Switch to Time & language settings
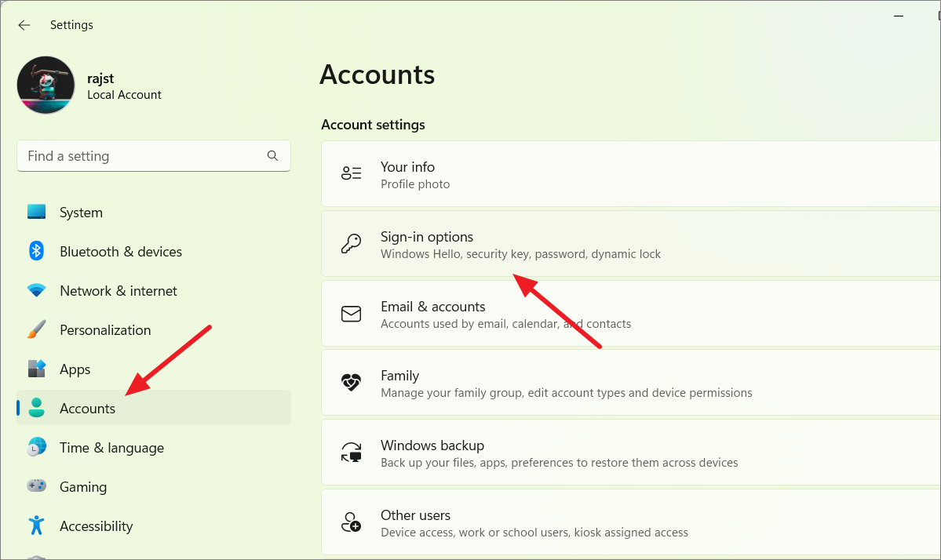The image size is (941, 560). click(x=111, y=447)
